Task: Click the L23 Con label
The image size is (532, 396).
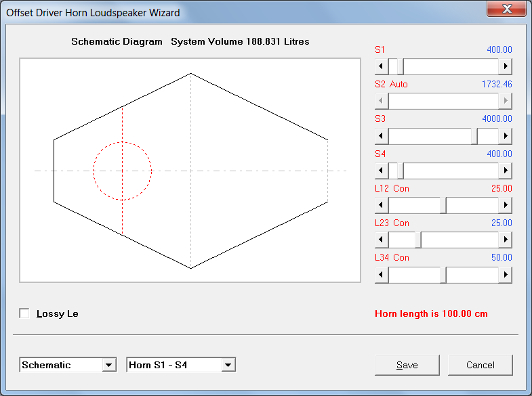Action: [392, 223]
